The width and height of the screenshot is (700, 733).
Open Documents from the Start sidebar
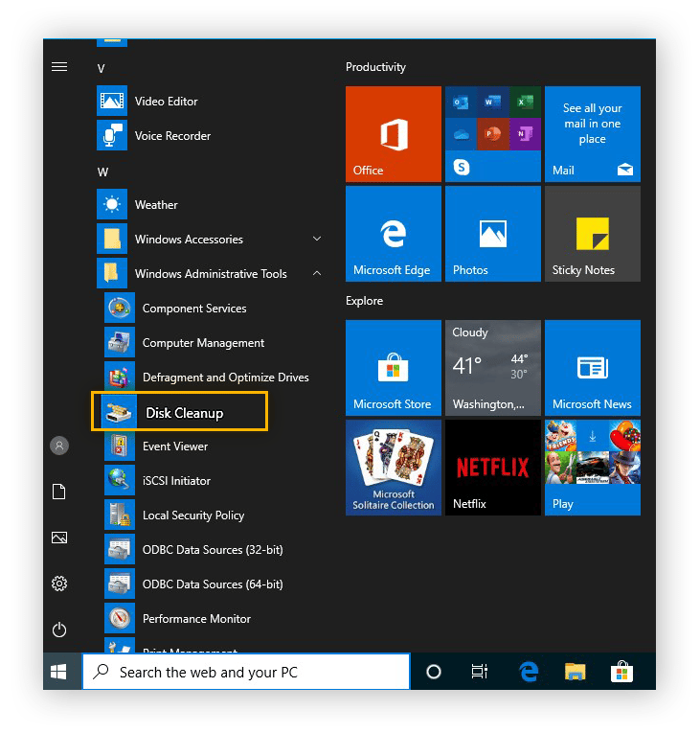point(58,492)
